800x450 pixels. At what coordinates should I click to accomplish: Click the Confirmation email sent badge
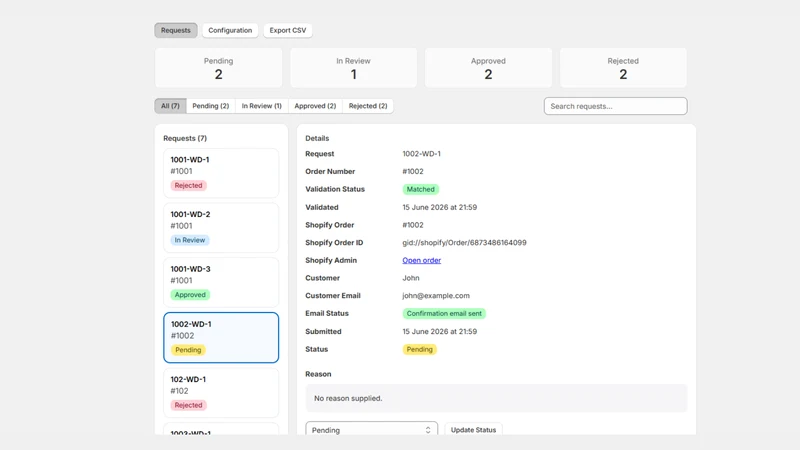click(x=444, y=313)
